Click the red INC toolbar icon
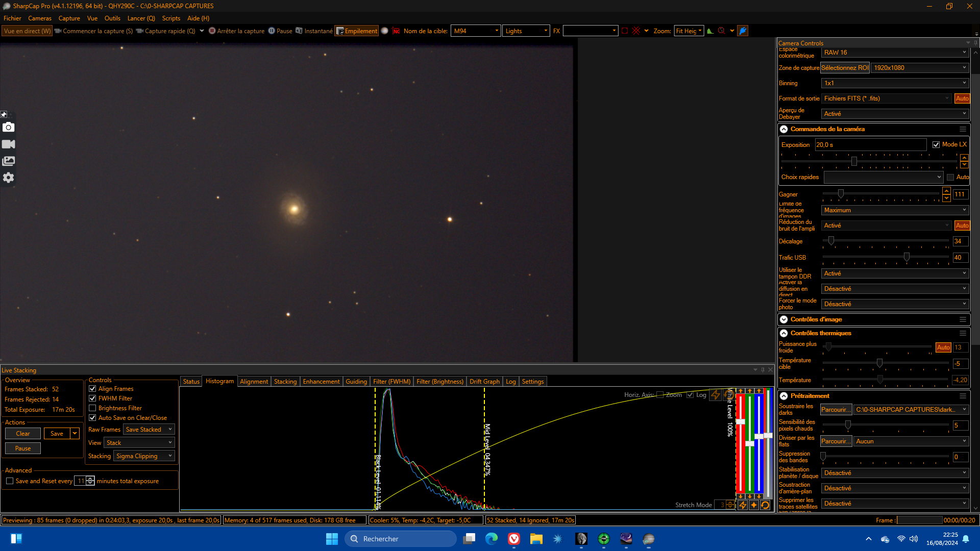The width and height of the screenshot is (980, 551). 396,31
